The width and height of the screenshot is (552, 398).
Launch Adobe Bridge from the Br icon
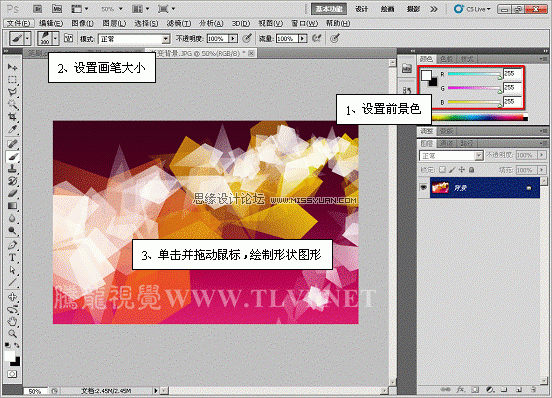coord(38,9)
